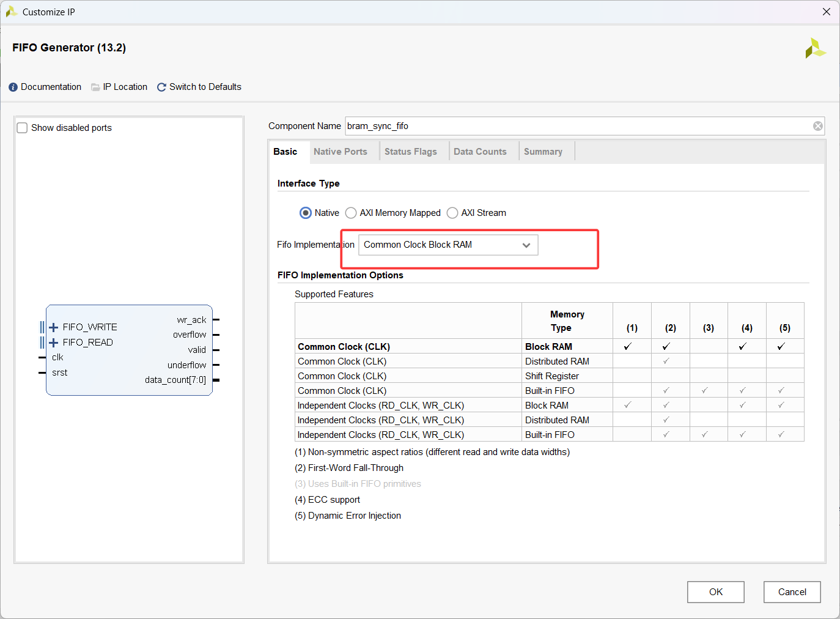Click the overflow port label

(190, 335)
